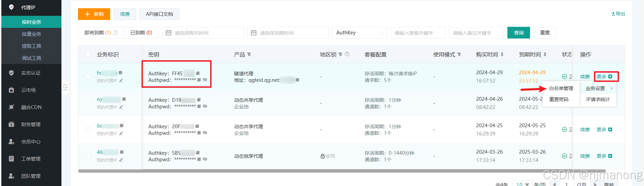
Task: Copy the 6e business identifier
Action: click(x=122, y=125)
